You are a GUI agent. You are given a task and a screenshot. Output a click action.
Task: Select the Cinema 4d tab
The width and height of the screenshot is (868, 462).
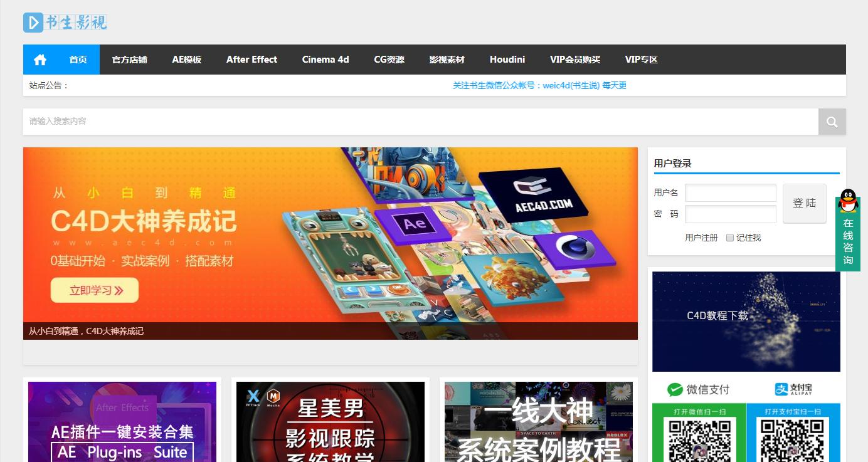pos(325,59)
